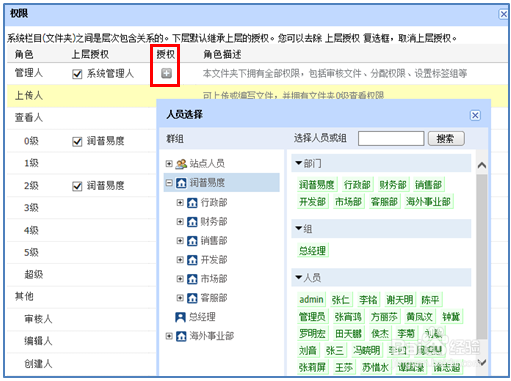Toggle the 润普易度 checkbox in 2级 row

[x=77, y=186]
